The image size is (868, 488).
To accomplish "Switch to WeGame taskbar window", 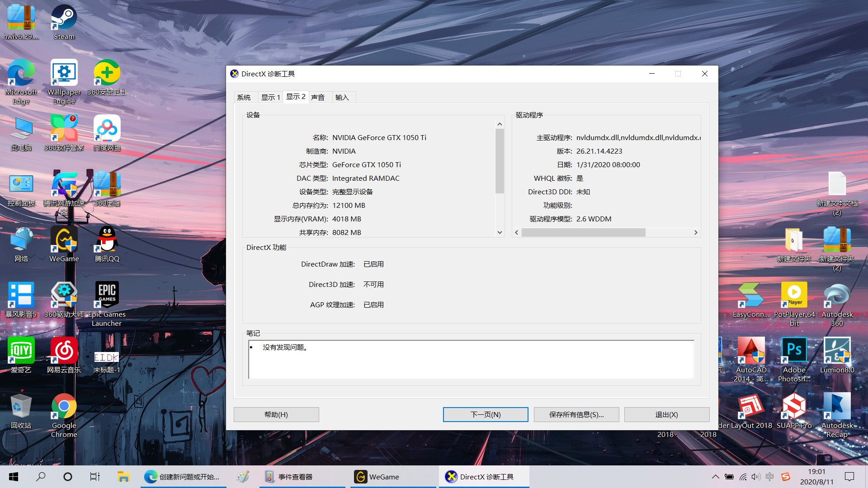I will click(393, 477).
